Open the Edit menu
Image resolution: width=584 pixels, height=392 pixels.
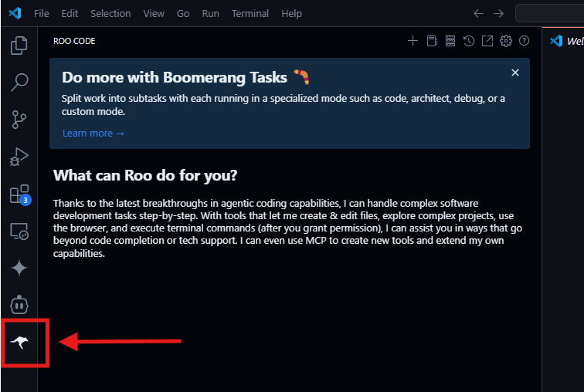70,14
